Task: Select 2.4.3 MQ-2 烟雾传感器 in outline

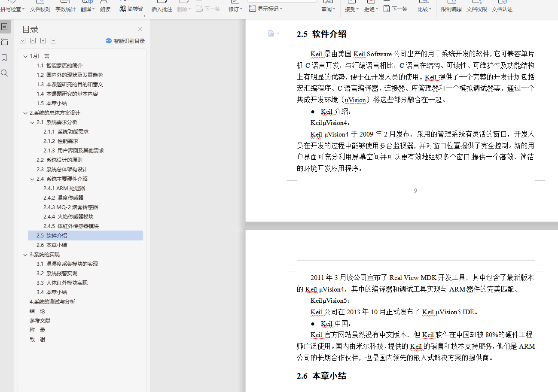Action: 71,207
